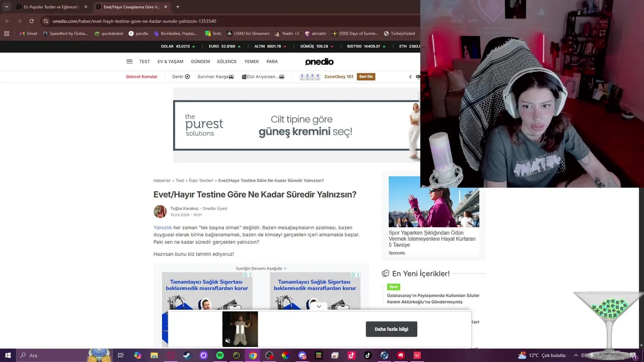Close the En Popüler Testler tab
644x362 pixels.
[x=86, y=7]
